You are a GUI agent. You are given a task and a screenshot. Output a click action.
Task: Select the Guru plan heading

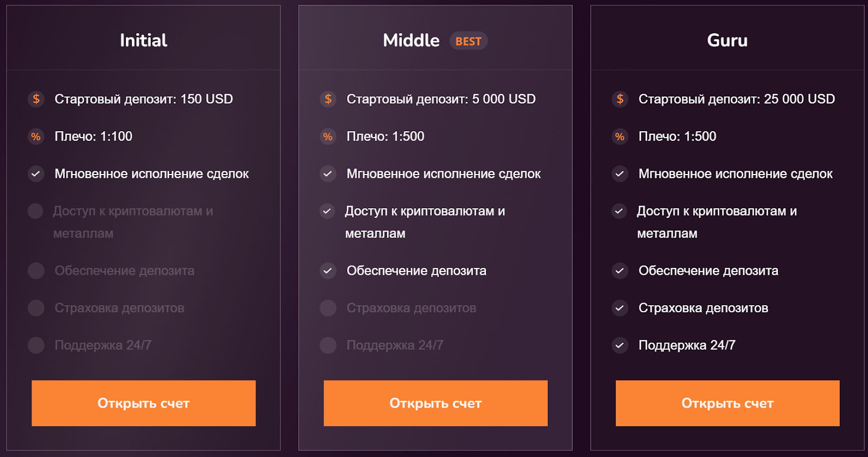click(x=727, y=40)
